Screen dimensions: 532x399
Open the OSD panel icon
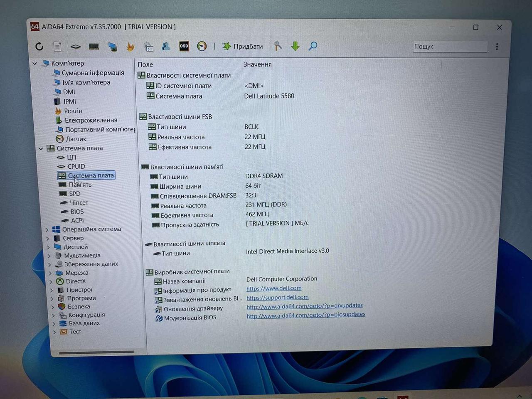coord(184,46)
